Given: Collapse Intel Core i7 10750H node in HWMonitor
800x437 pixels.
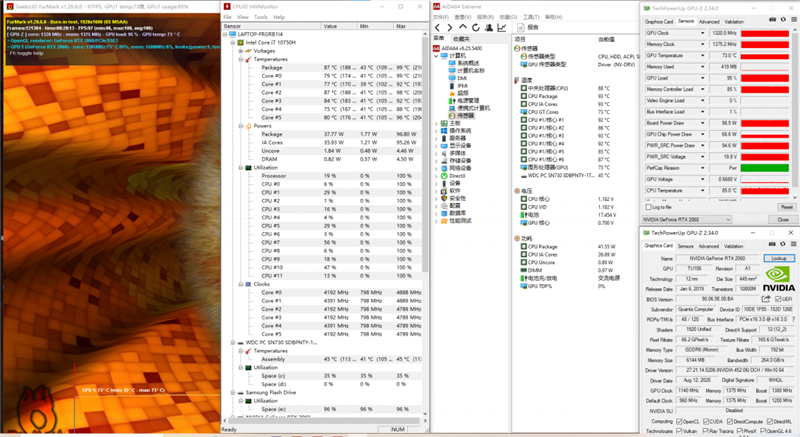Looking at the screenshot, I should tap(233, 43).
